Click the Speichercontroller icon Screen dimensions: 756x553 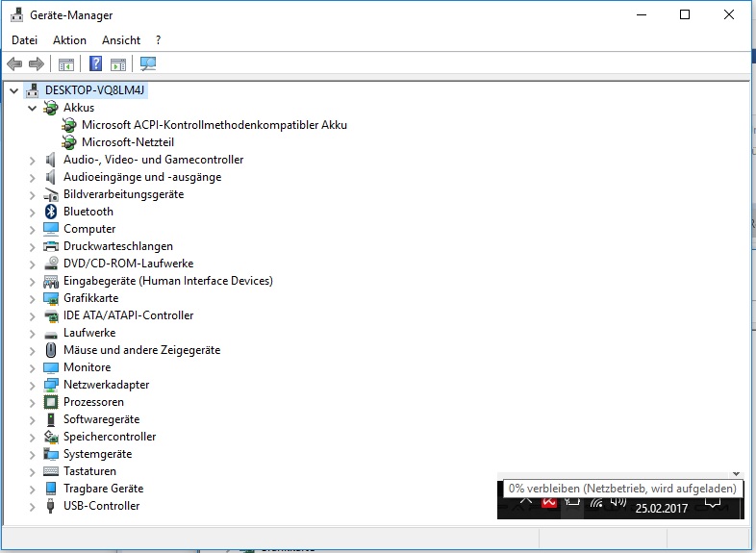tap(51, 437)
